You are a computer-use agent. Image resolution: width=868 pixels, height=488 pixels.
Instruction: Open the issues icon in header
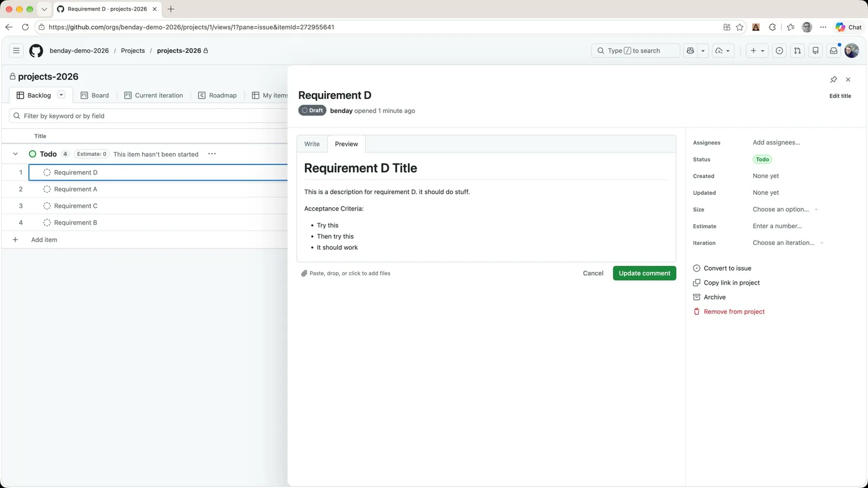(x=779, y=51)
